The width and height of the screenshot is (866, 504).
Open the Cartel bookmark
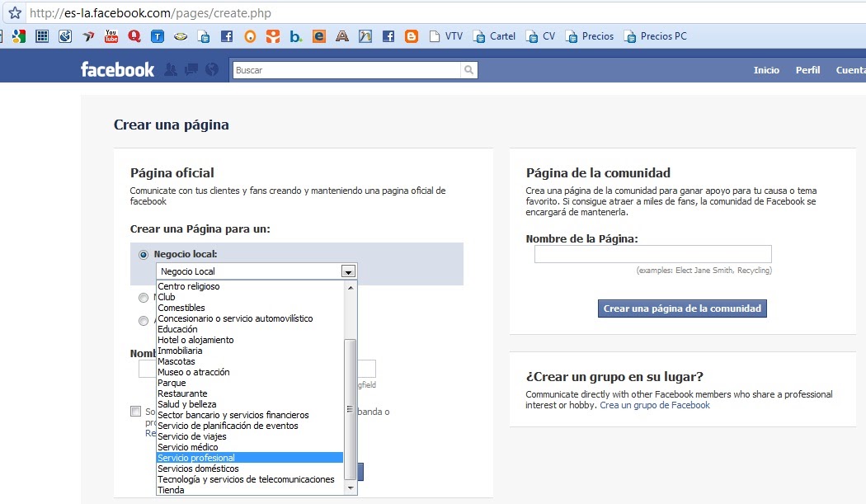tap(494, 36)
